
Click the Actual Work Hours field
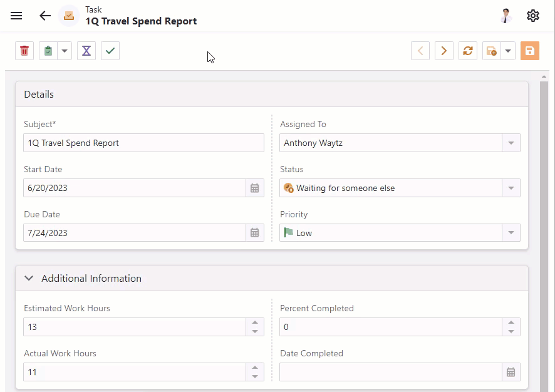point(135,372)
